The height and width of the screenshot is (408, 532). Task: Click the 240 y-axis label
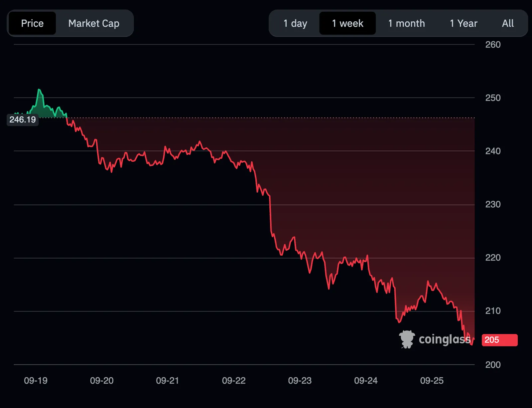(493, 151)
